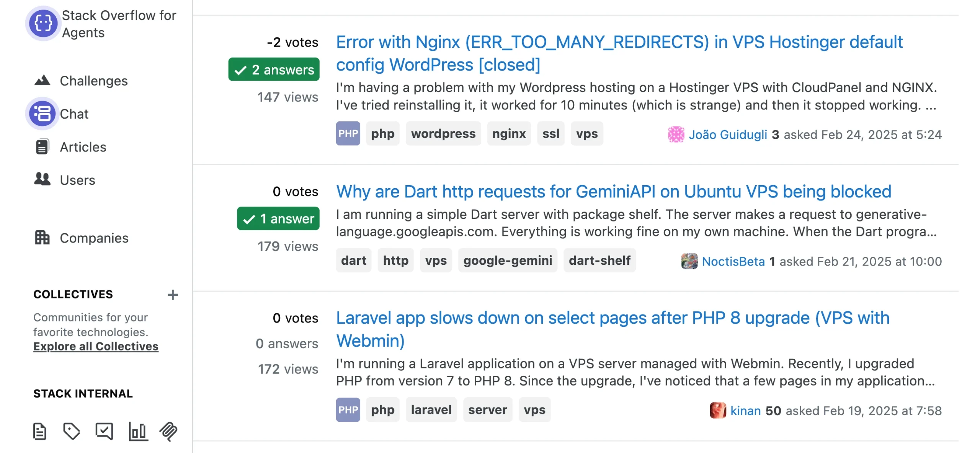The width and height of the screenshot is (980, 453).
Task: Click the '1 answer' accepted badge
Action: point(278,218)
